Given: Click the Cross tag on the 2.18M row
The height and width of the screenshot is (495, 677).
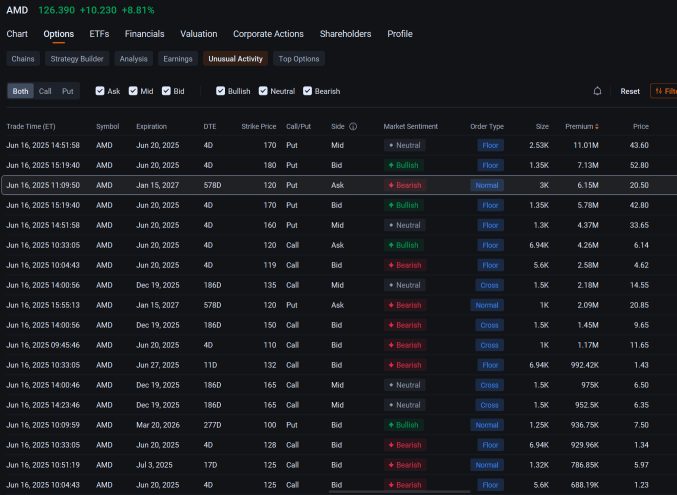Looking at the screenshot, I should pos(489,285).
